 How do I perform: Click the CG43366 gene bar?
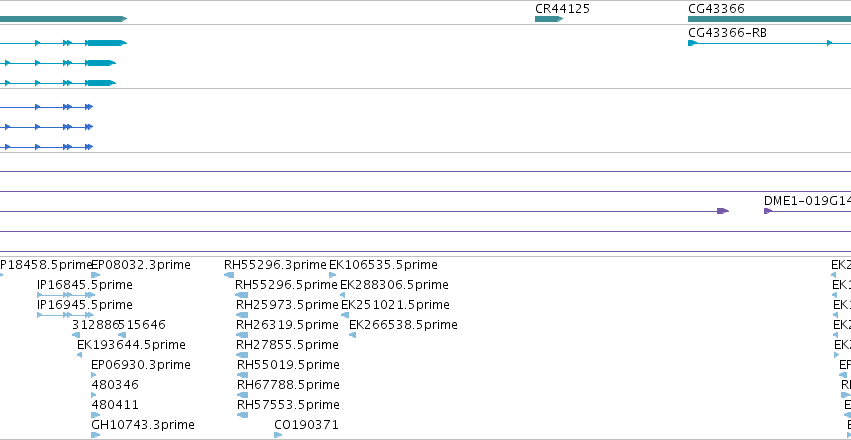coord(770,19)
